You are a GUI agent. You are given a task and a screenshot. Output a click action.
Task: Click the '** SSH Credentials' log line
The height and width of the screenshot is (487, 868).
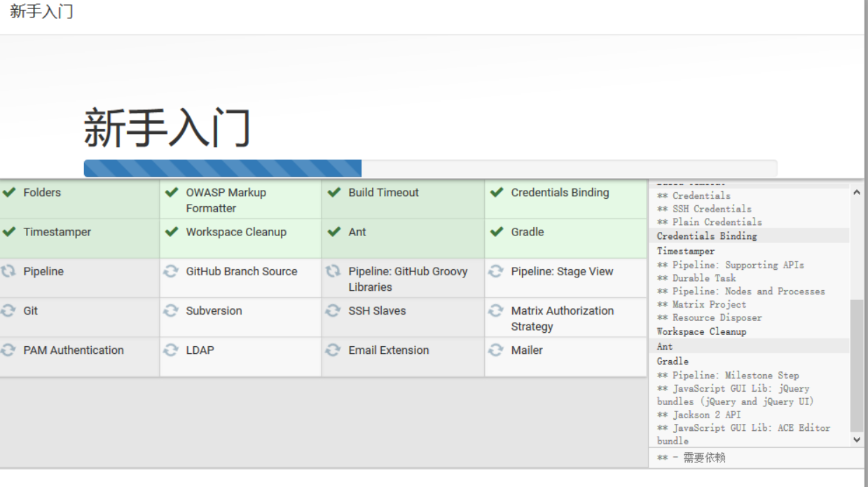coord(704,209)
